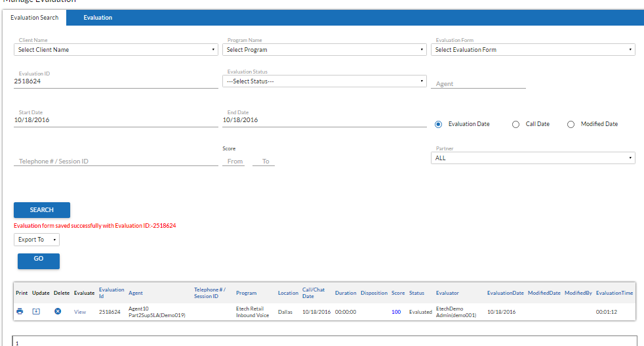Click the duration 00:00:00 cell
Image resolution: width=644 pixels, height=346 pixels.
(346, 312)
